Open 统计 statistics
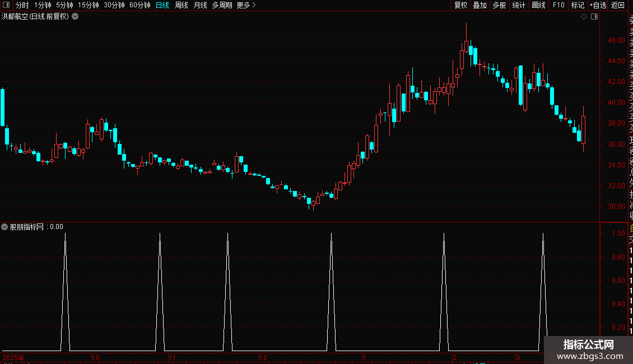This screenshot has width=633, height=364. pyautogui.click(x=519, y=5)
